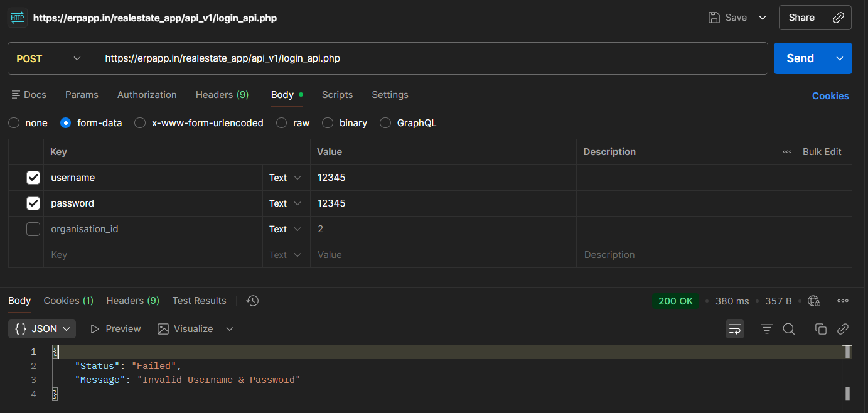Image resolution: width=868 pixels, height=413 pixels.
Task: Click the wrap lines icon in response
Action: (x=735, y=329)
